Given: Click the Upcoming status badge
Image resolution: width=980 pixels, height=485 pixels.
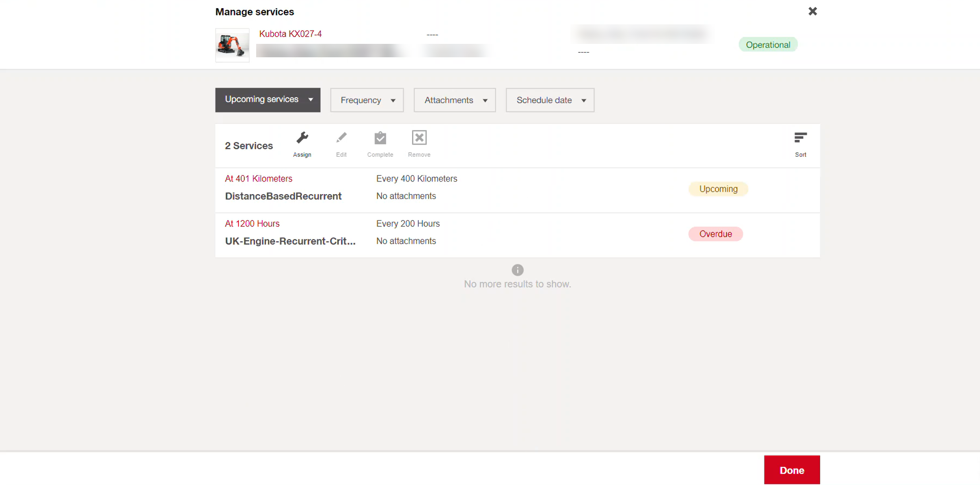Looking at the screenshot, I should (x=718, y=189).
